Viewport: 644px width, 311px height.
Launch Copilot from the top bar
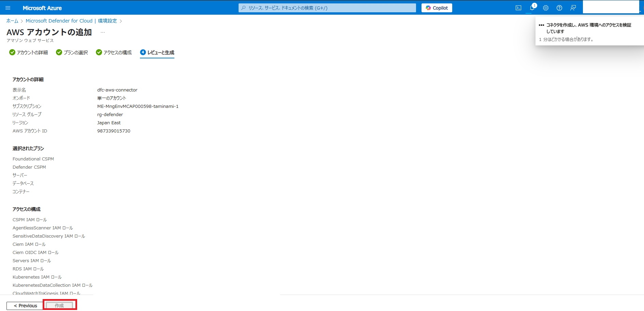coord(437,8)
